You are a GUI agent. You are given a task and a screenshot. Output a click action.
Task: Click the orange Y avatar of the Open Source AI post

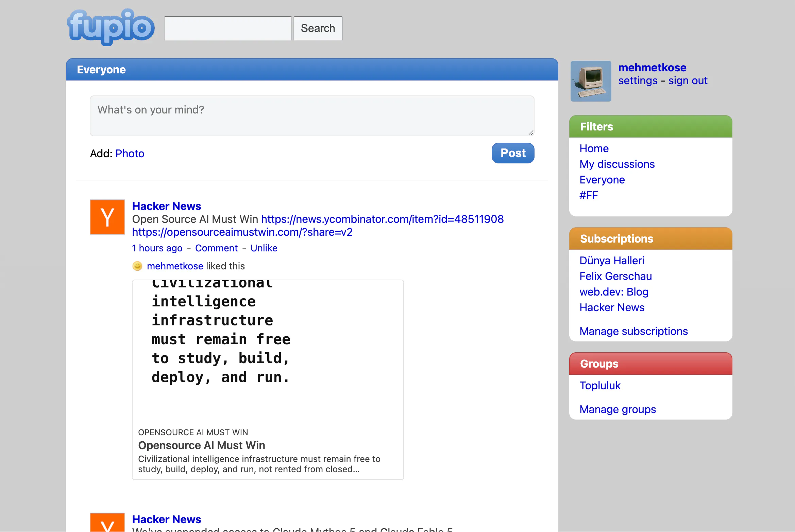(107, 217)
